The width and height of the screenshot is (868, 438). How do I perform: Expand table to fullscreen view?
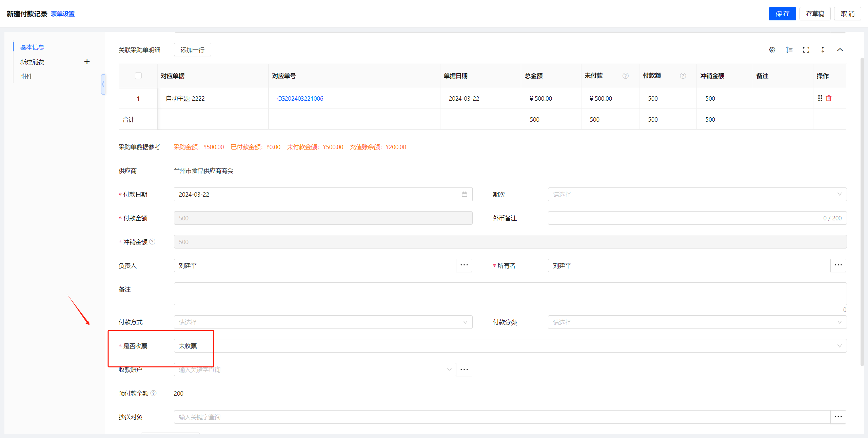coord(806,50)
